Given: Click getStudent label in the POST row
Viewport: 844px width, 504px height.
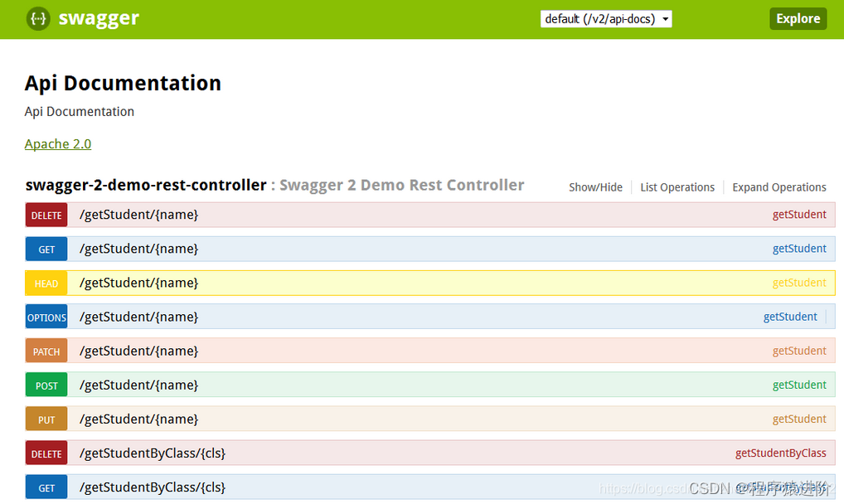Looking at the screenshot, I should pyautogui.click(x=799, y=385).
